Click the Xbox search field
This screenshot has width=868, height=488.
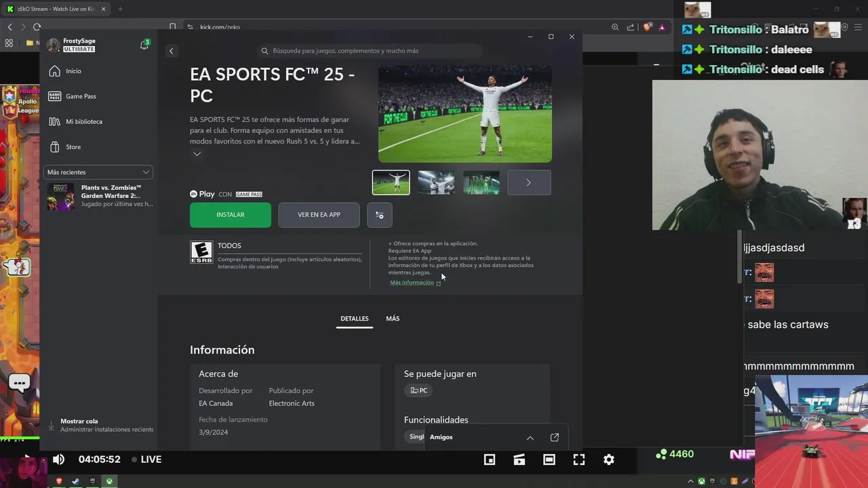point(370,51)
